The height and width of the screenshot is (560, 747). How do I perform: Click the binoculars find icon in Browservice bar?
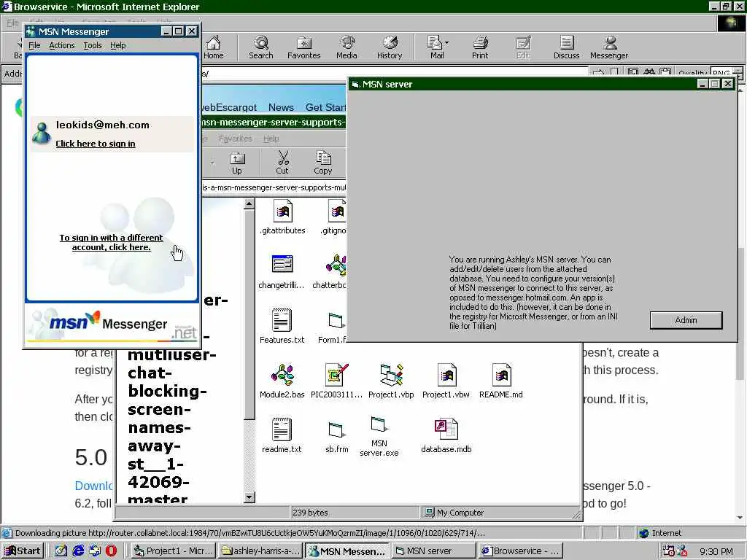pyautogui.click(x=649, y=73)
